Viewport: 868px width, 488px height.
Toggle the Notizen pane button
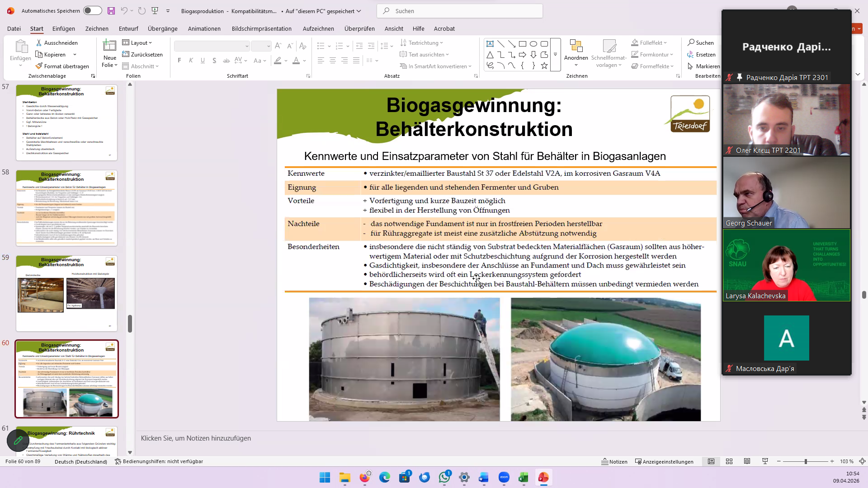click(x=614, y=461)
